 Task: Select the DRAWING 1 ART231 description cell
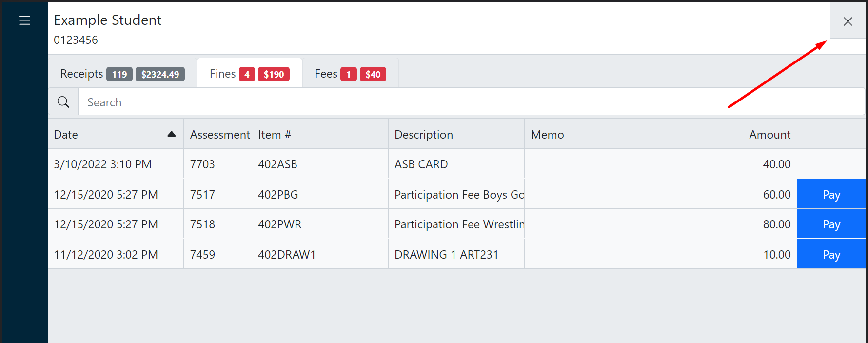[456, 254]
